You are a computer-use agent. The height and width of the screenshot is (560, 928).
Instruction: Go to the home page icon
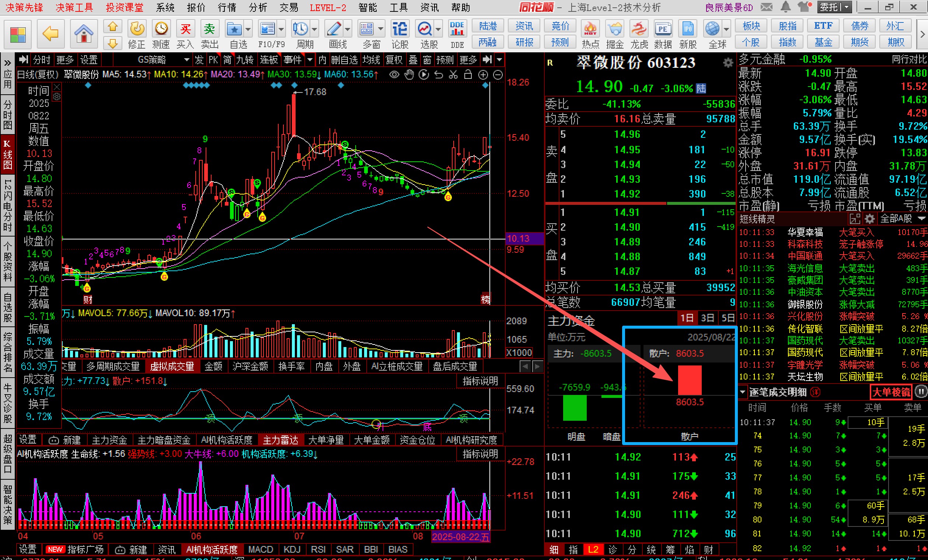click(x=84, y=34)
